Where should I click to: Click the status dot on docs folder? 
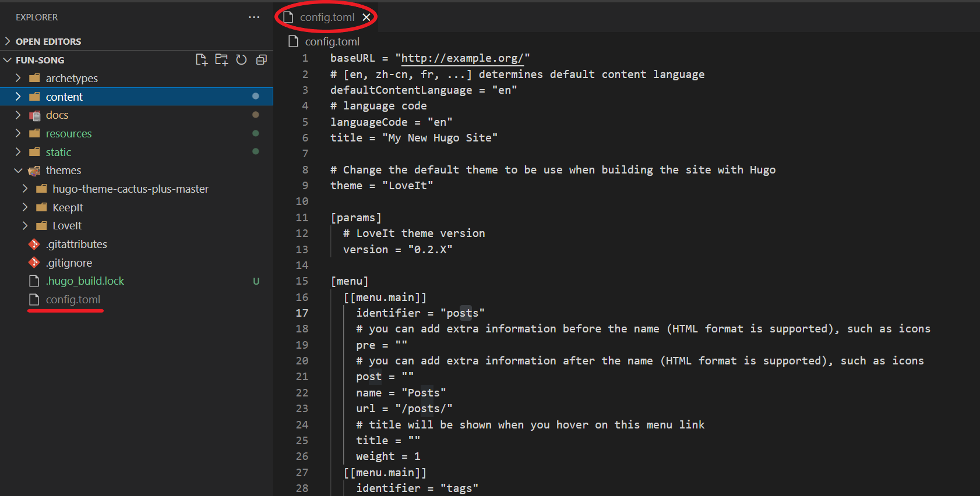coord(255,115)
